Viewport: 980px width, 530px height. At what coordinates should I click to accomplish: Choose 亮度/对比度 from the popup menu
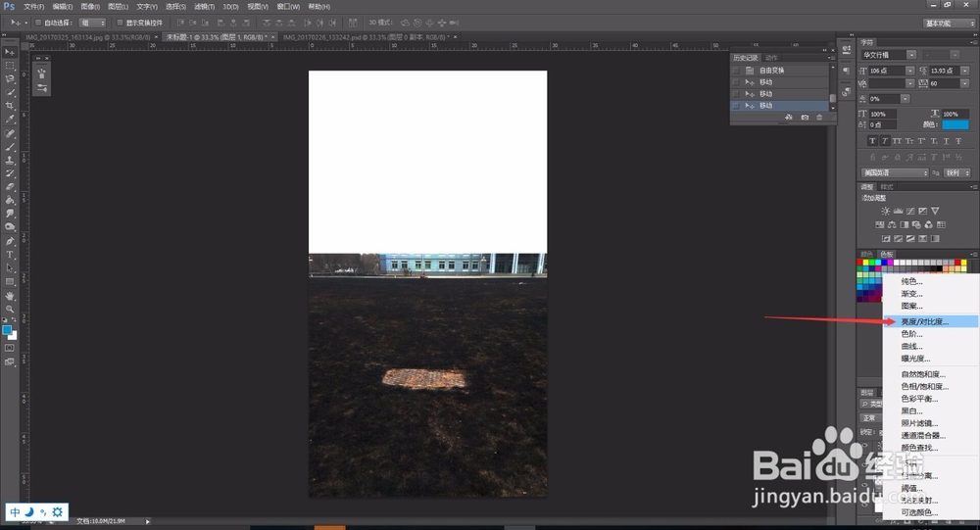(x=929, y=321)
